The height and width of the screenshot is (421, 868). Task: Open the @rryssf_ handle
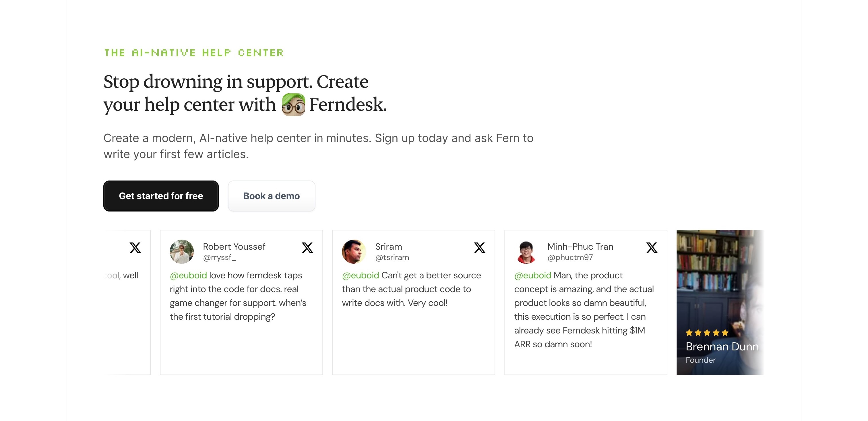coord(219,258)
